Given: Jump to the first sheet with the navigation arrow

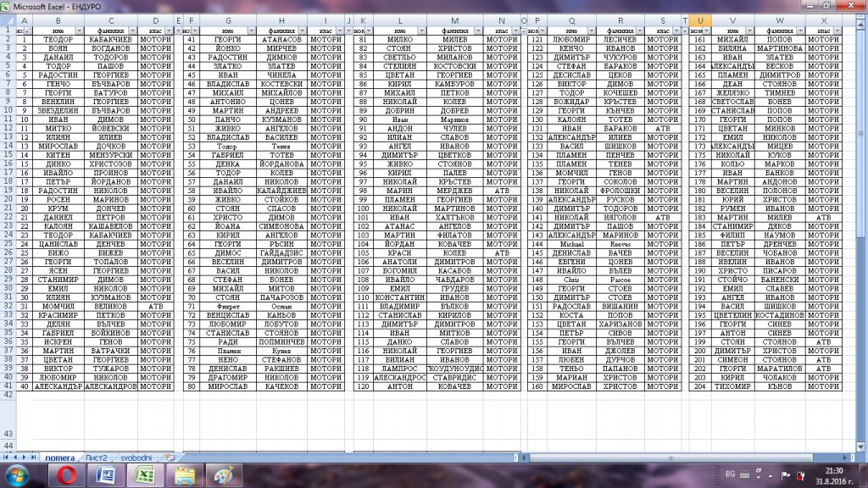Looking at the screenshot, I should [x=6, y=457].
